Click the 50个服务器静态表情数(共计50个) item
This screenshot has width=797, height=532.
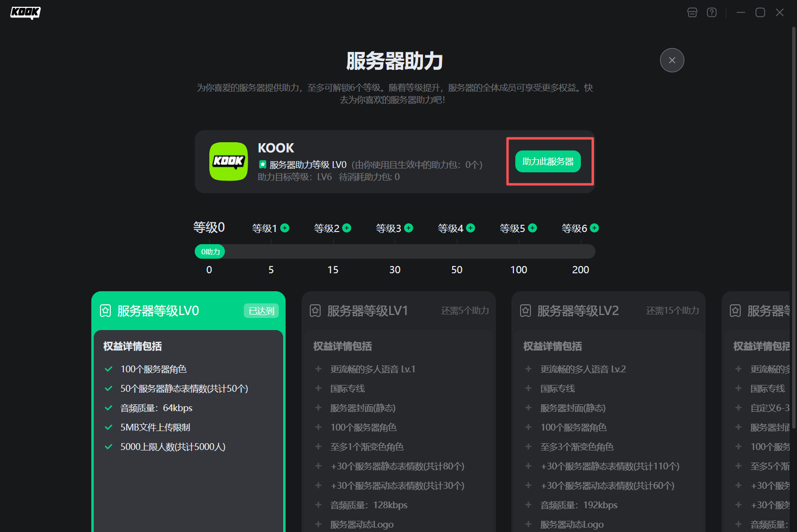click(x=185, y=388)
